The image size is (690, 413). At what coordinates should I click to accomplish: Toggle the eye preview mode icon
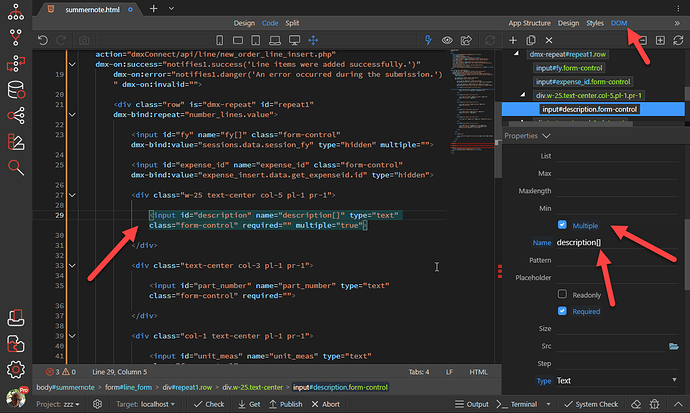pyautogui.click(x=447, y=40)
